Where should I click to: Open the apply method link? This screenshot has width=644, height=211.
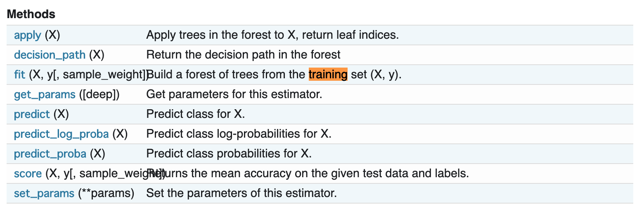[27, 35]
